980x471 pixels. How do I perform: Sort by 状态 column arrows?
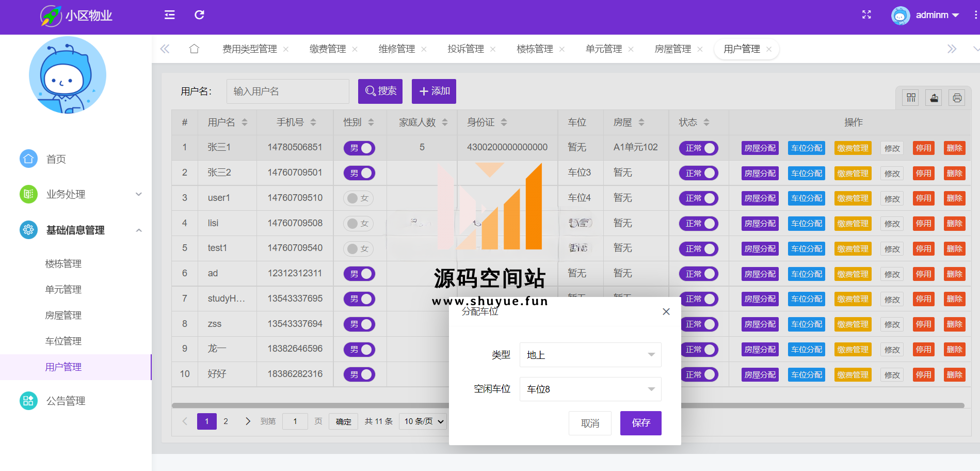706,122
